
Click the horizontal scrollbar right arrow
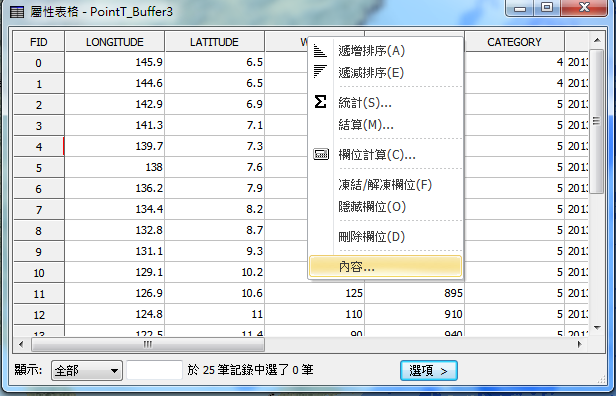click(x=579, y=345)
